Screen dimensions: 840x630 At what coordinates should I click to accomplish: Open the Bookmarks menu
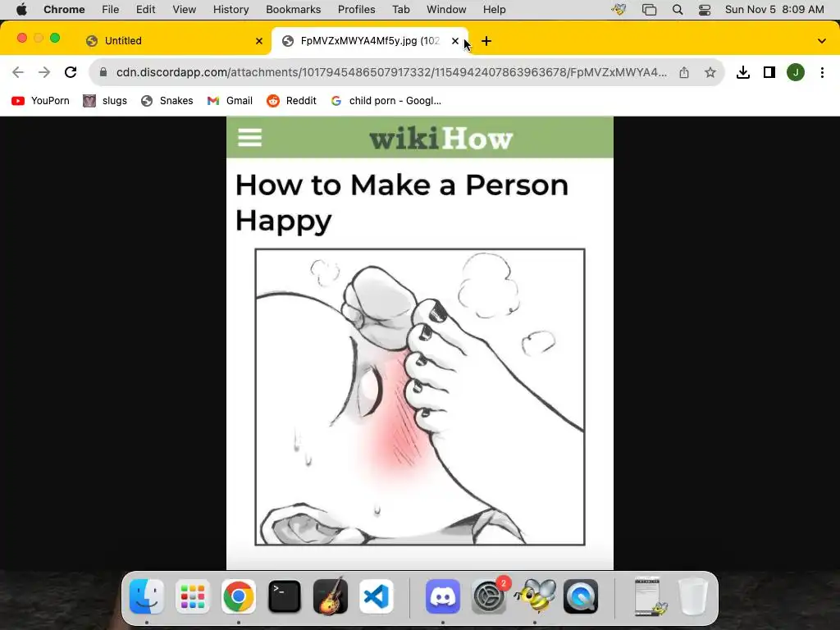[x=294, y=10]
